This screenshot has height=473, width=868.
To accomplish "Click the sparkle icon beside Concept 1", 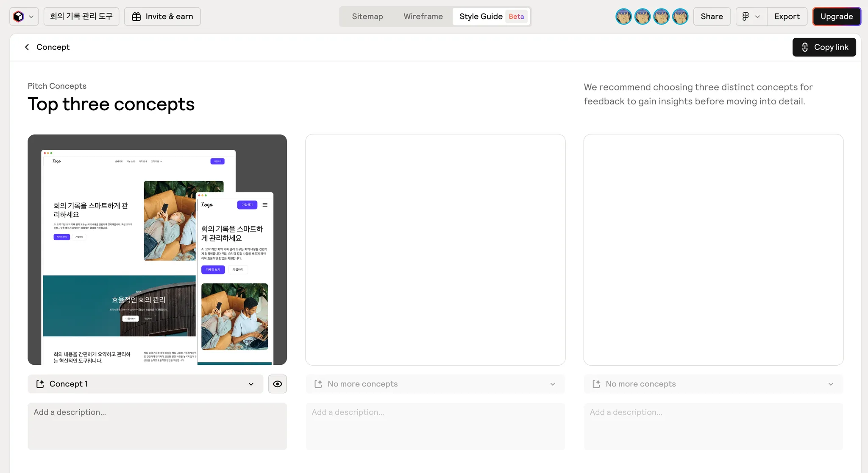I will point(40,384).
